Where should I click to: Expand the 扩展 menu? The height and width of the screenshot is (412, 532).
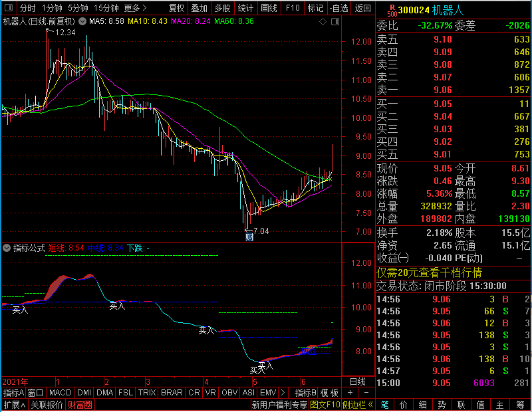[15, 405]
